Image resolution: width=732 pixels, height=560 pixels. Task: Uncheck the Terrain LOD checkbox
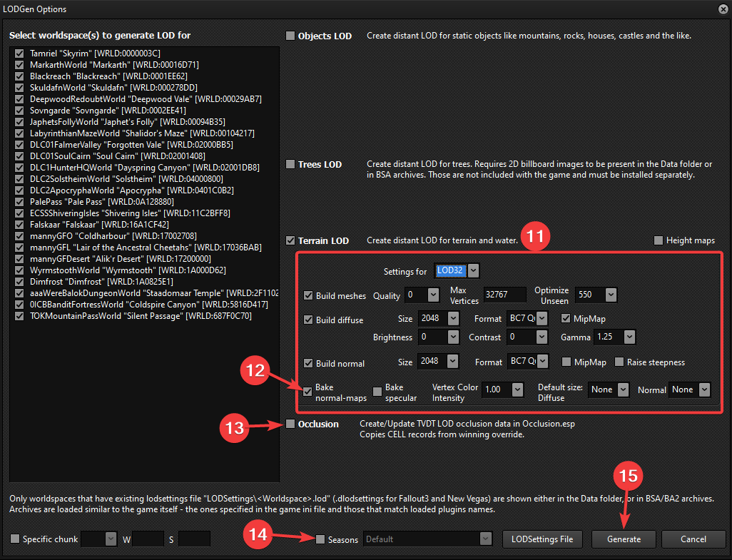pyautogui.click(x=290, y=240)
